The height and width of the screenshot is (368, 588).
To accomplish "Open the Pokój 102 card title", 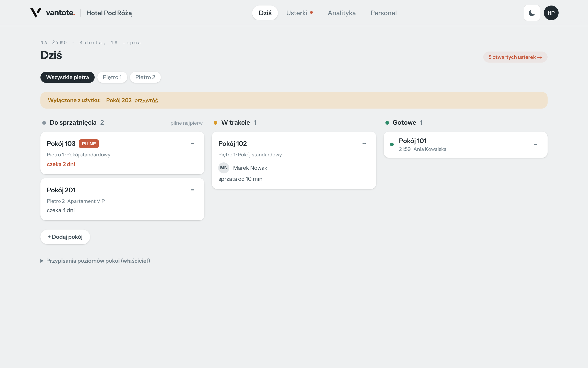I will pyautogui.click(x=232, y=144).
